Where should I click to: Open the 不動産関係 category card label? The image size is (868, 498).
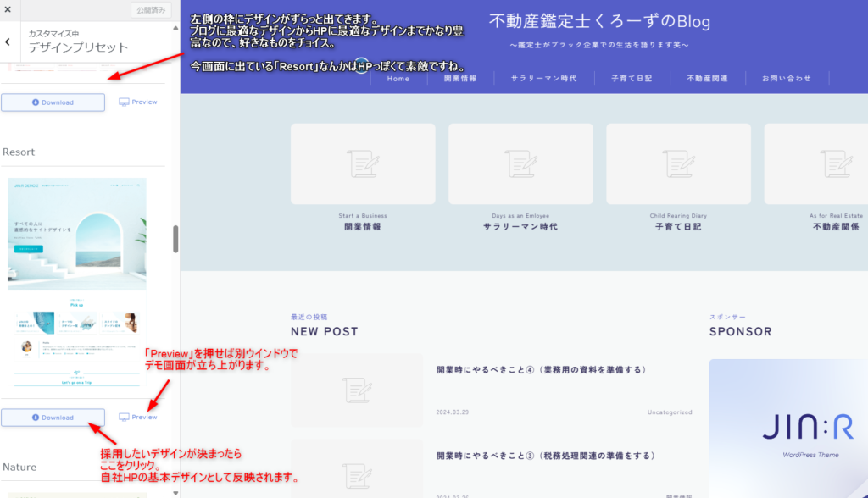point(836,227)
